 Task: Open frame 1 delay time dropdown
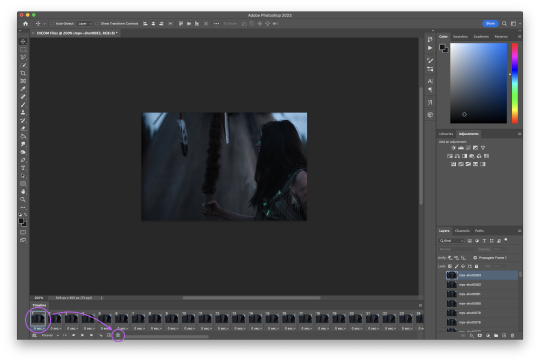(38, 329)
